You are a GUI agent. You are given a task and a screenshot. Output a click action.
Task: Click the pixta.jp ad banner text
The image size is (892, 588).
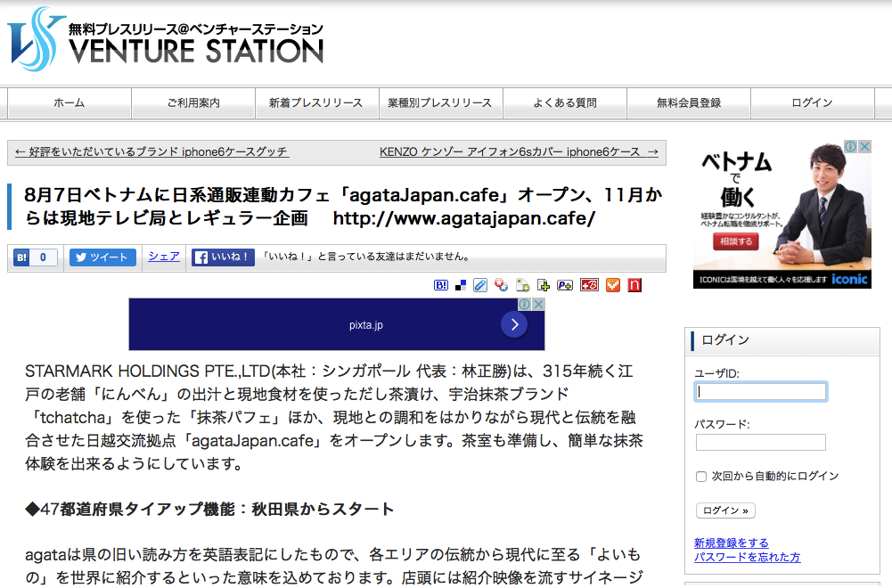click(x=365, y=325)
